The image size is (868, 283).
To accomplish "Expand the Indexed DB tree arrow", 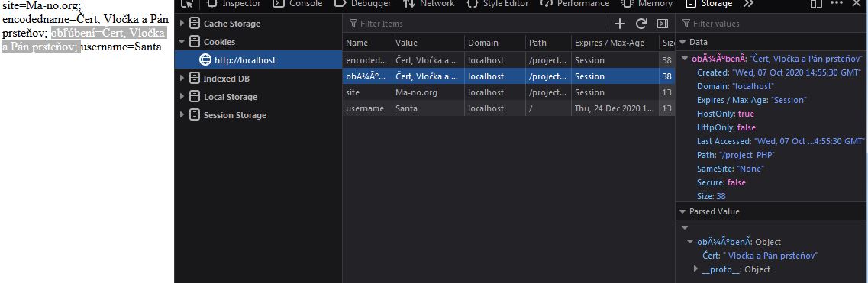I will point(182,79).
